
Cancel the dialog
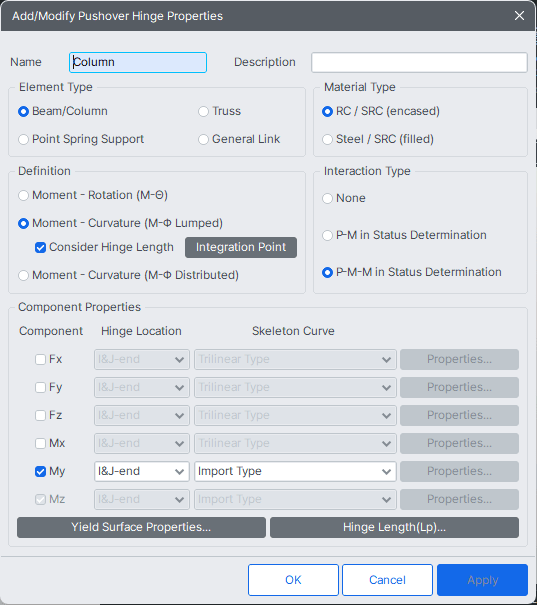pos(387,580)
